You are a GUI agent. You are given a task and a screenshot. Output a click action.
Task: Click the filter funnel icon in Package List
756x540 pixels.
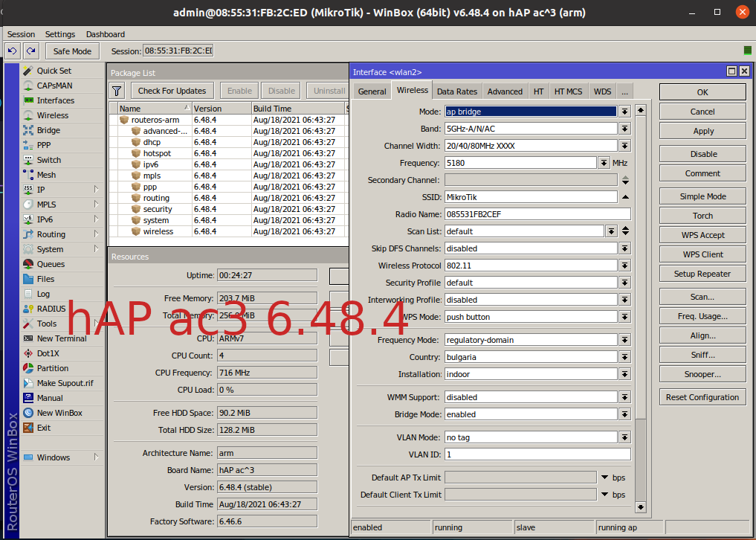point(117,91)
